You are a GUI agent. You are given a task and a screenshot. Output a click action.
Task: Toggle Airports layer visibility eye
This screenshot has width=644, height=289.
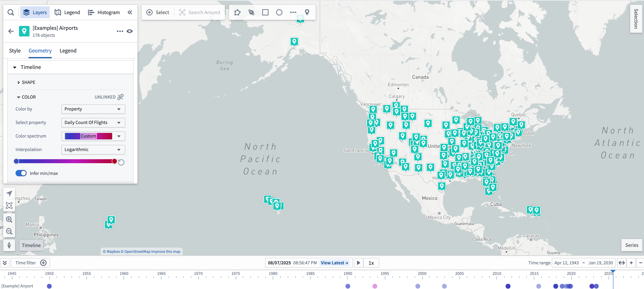point(130,31)
